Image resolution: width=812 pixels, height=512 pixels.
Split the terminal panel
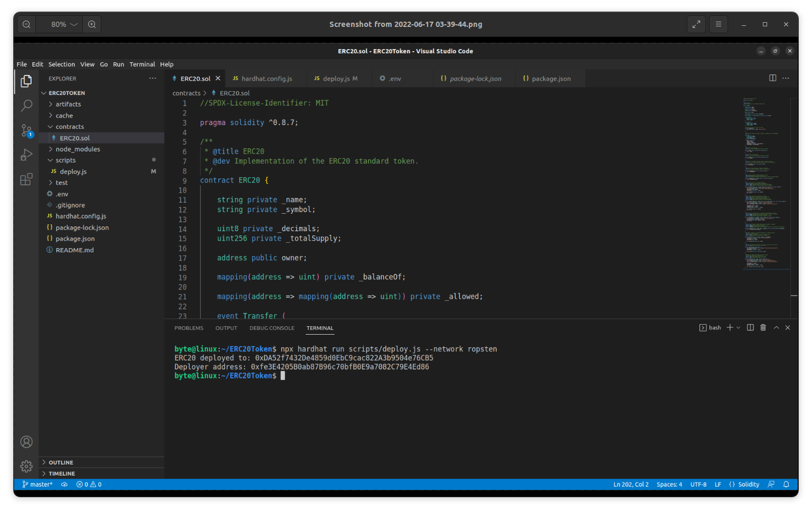[x=750, y=328]
